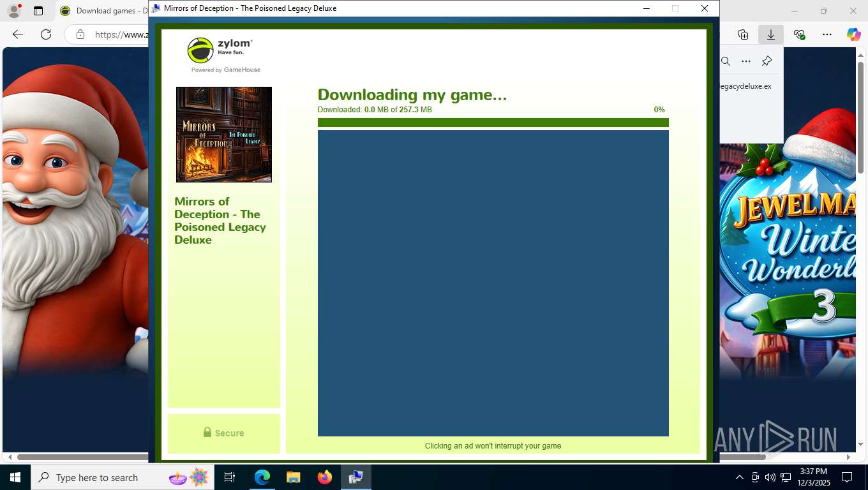Image resolution: width=868 pixels, height=490 pixels.
Task: Click the game title text in sidebar
Action: coord(220,221)
